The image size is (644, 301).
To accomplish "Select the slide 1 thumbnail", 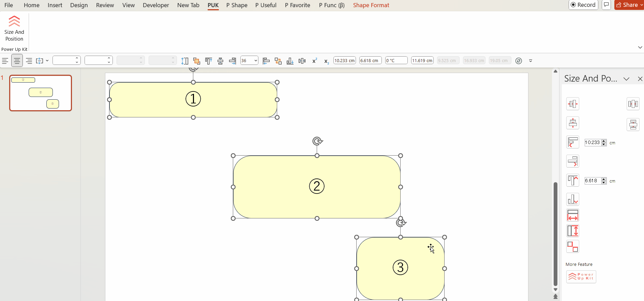I will tap(41, 93).
